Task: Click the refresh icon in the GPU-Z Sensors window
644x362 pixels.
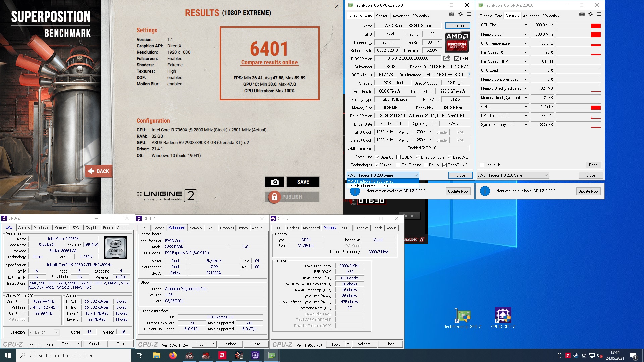Action: 591,14
